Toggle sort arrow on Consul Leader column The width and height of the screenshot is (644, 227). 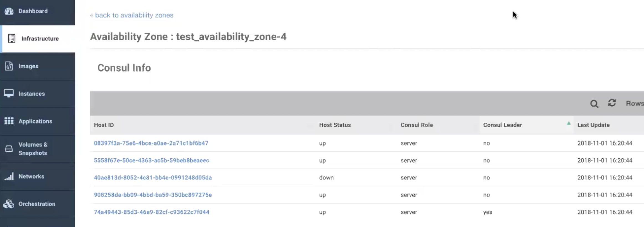(x=569, y=123)
